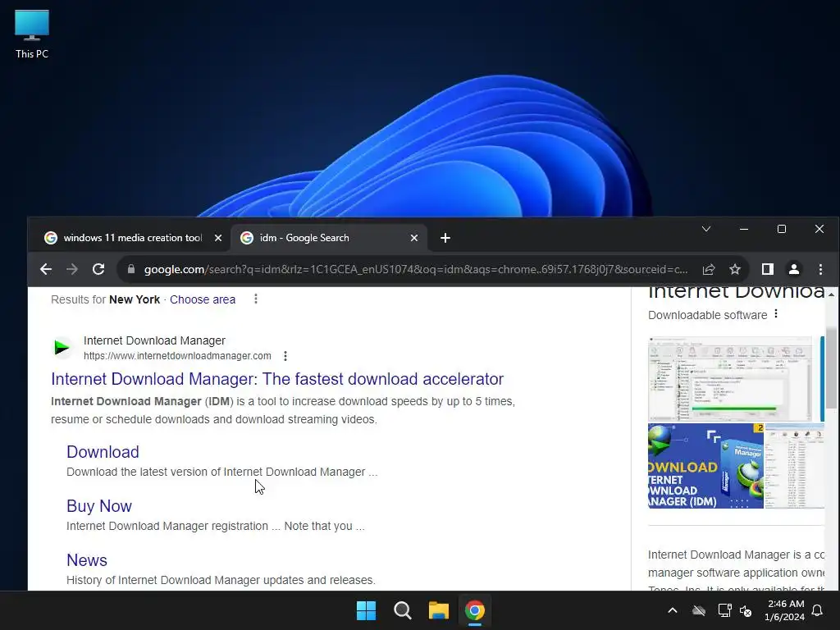The width and height of the screenshot is (840, 630).
Task: Open Chrome side panel icon
Action: click(x=768, y=269)
